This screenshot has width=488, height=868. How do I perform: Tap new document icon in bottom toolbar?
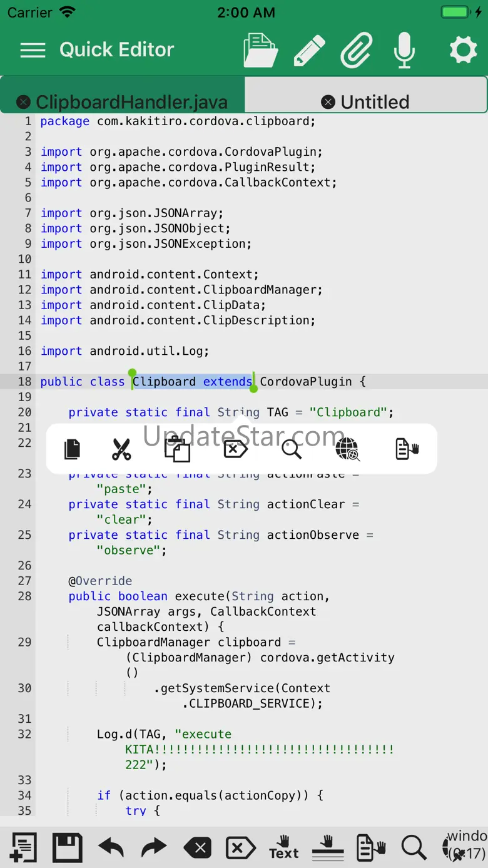[23, 848]
